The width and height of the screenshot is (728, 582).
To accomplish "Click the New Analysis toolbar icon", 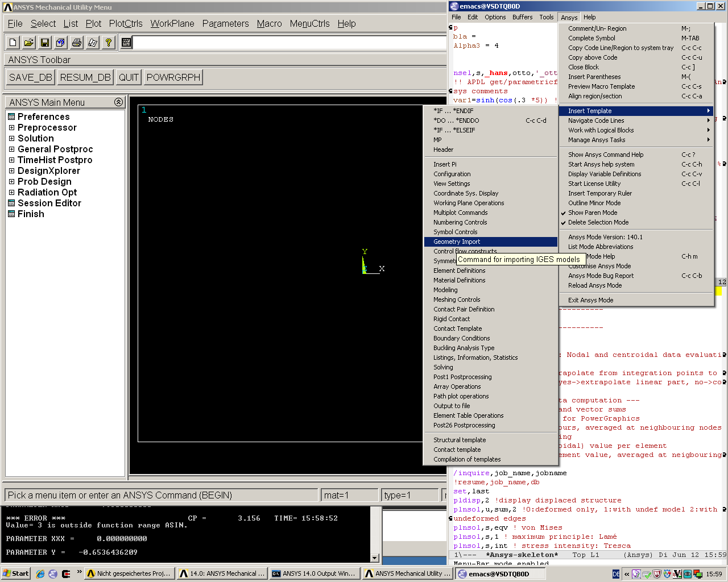I will pos(13,42).
